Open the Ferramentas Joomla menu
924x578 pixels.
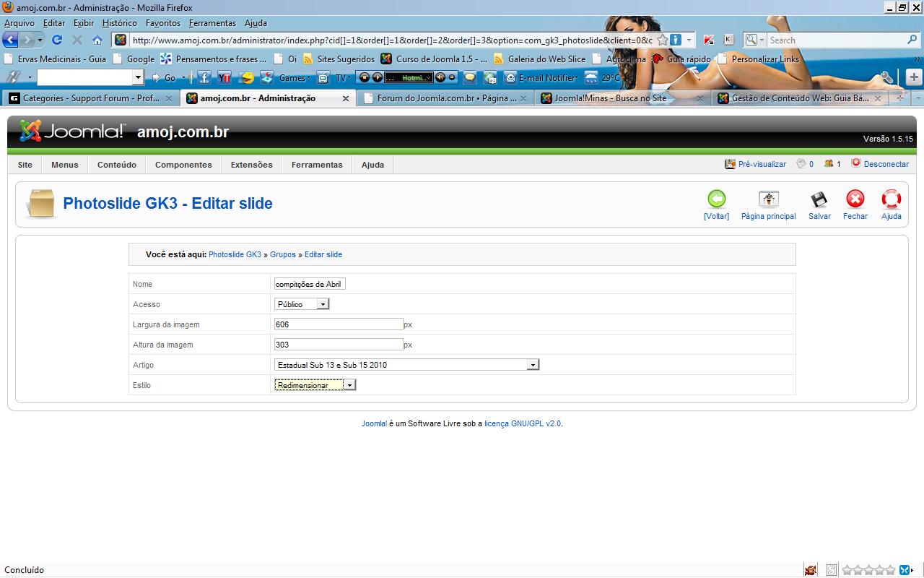coord(317,165)
